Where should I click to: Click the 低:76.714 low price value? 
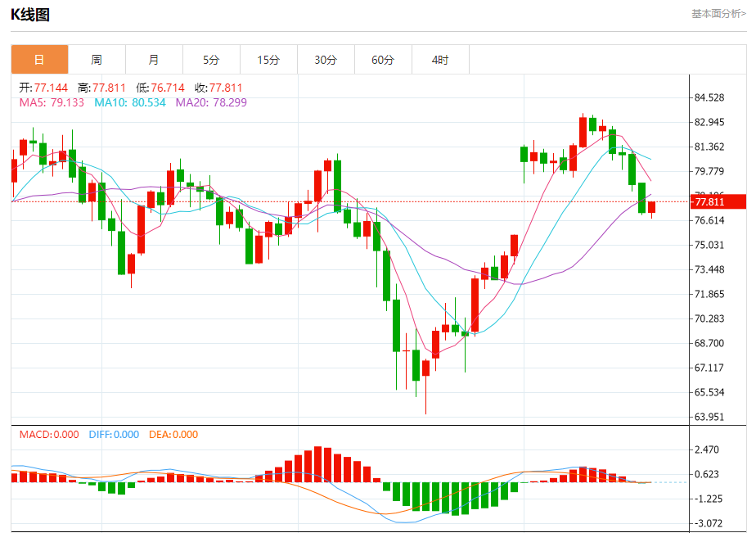160,88
